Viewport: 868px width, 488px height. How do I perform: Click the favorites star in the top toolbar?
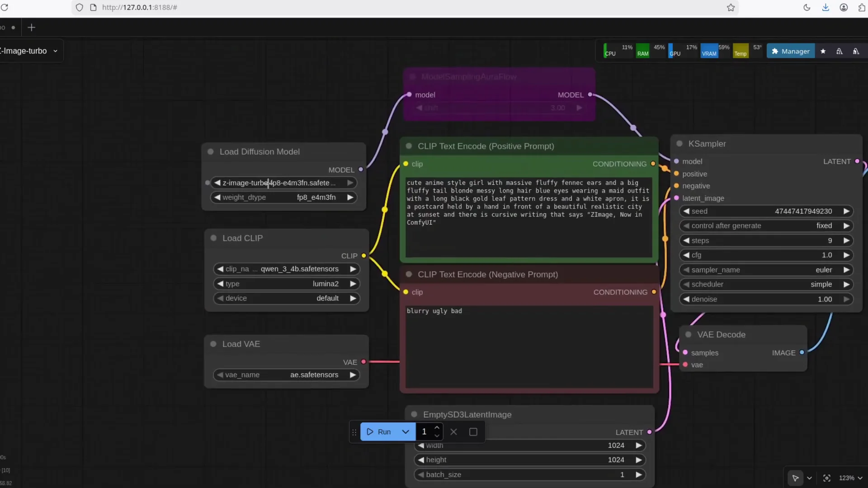823,51
